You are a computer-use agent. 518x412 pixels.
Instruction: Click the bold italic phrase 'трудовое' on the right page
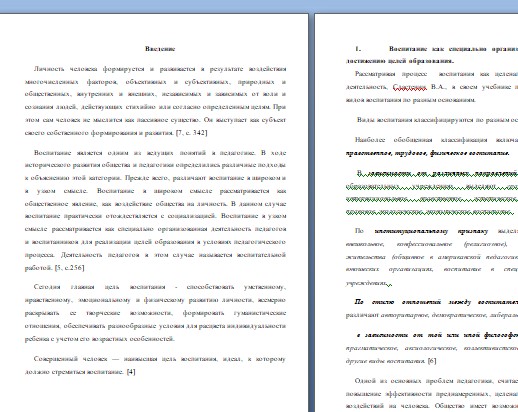[411, 153]
